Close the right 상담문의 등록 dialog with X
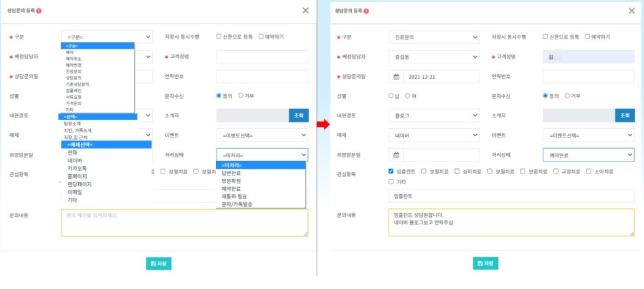Image resolution: width=644 pixels, height=289 pixels. tap(631, 11)
